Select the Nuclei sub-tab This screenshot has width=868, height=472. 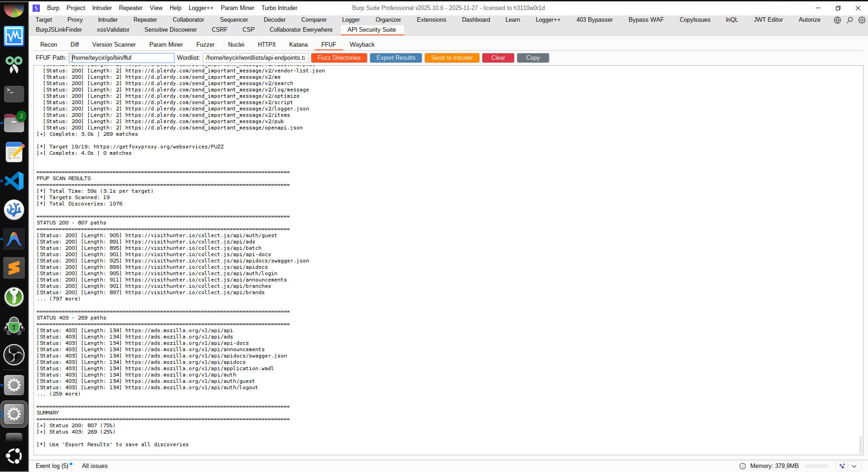(236, 44)
